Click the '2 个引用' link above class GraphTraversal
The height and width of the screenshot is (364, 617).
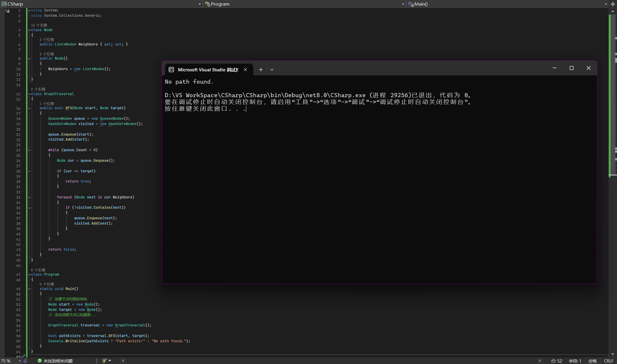38,89
